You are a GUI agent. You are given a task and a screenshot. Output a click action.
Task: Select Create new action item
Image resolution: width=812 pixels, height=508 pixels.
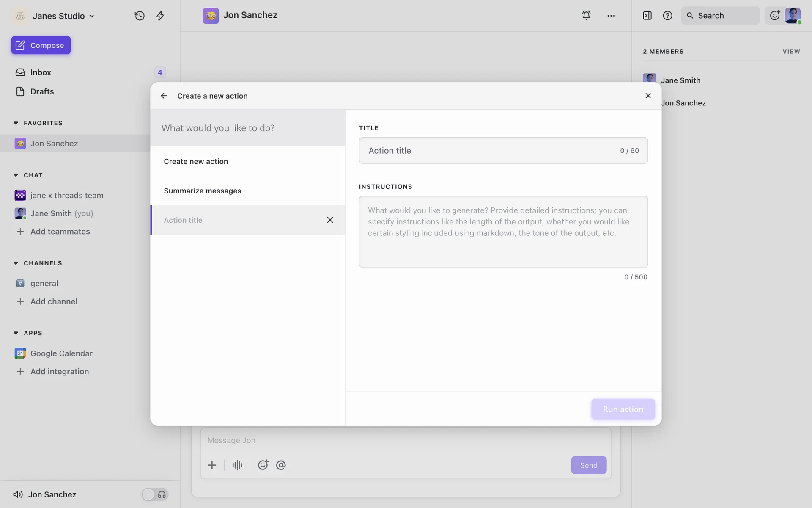(196, 161)
